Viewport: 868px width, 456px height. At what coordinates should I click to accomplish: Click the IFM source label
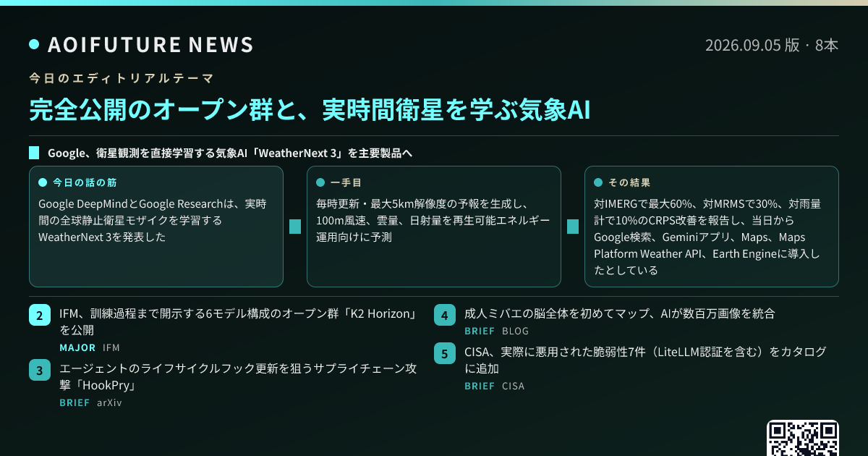pyautogui.click(x=111, y=347)
